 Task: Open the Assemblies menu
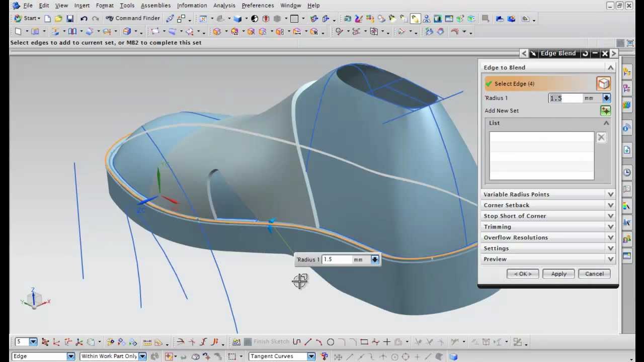click(x=155, y=6)
